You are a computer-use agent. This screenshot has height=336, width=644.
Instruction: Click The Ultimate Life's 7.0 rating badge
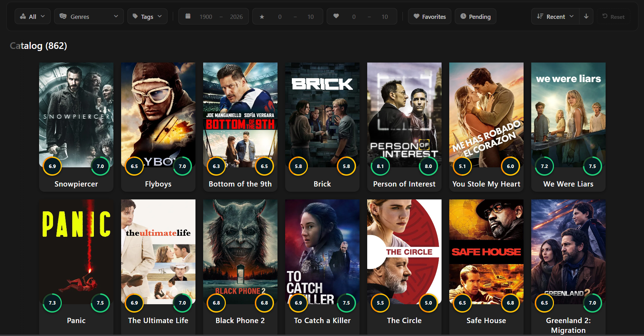click(182, 303)
